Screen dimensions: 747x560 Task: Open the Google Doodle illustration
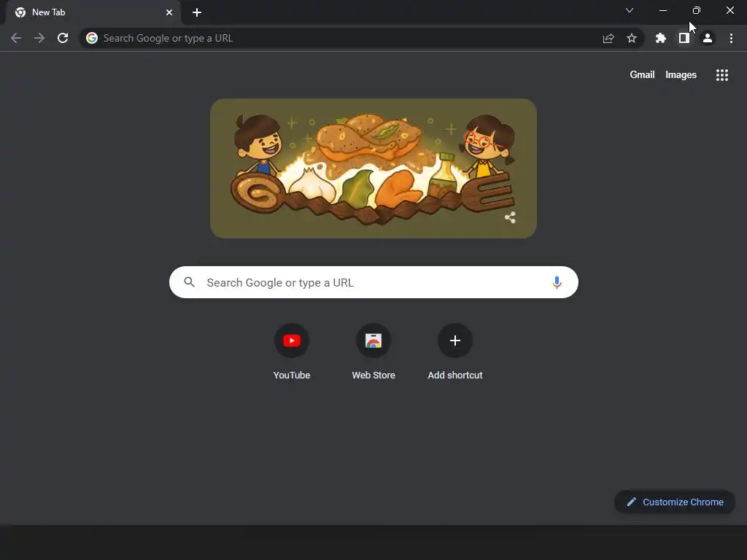point(373,168)
